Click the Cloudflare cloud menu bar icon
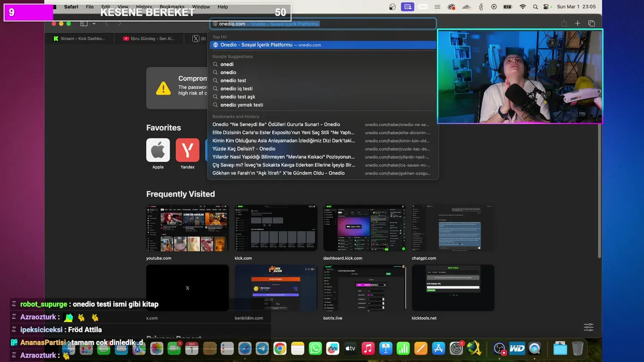644x362 pixels. pos(466,7)
